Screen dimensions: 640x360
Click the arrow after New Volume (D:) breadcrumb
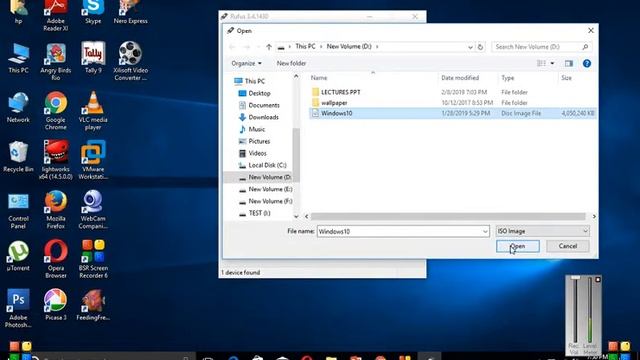point(377,47)
